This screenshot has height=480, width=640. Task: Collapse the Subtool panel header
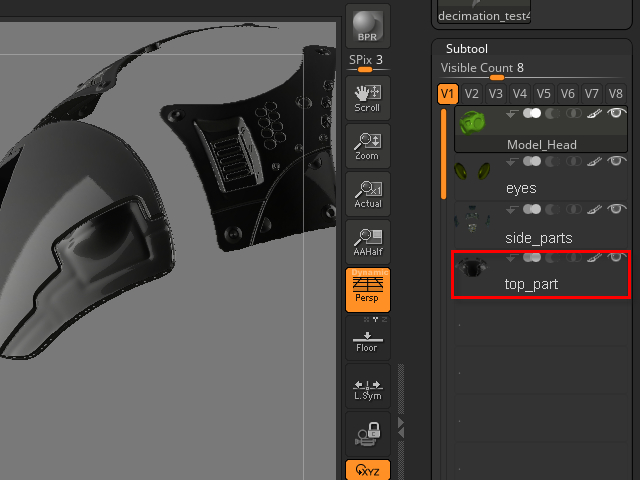click(467, 48)
